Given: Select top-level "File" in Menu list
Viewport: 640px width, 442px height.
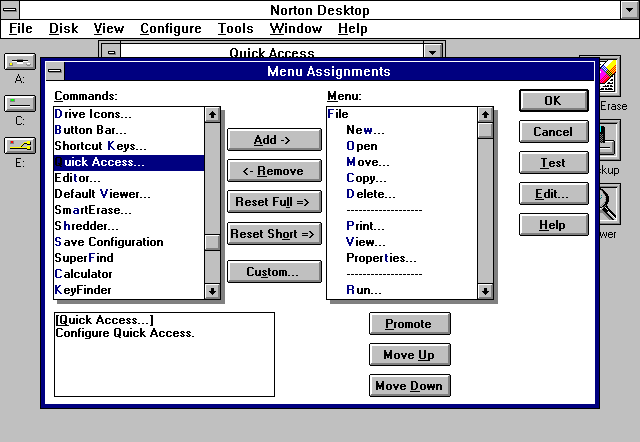Looking at the screenshot, I should tap(402, 114).
